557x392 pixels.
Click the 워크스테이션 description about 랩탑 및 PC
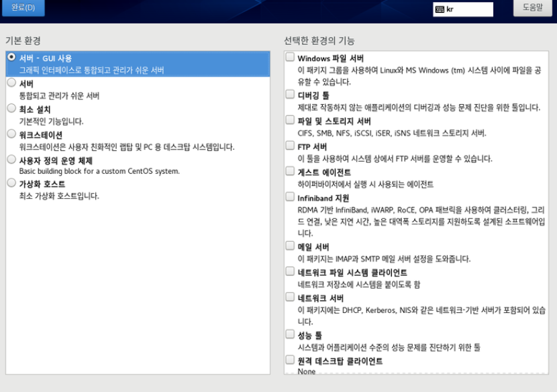click(126, 147)
